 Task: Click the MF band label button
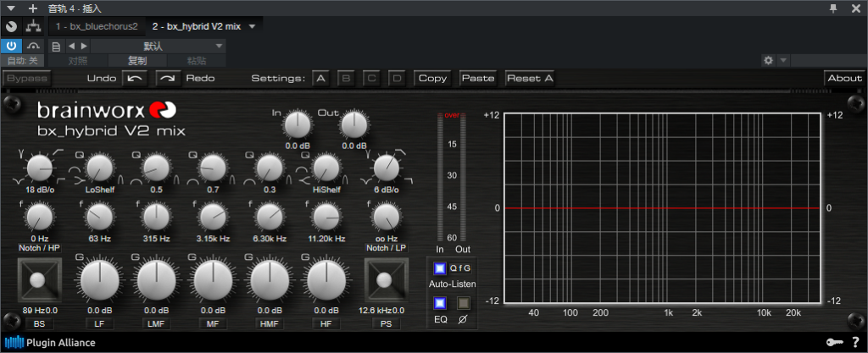coord(213,323)
